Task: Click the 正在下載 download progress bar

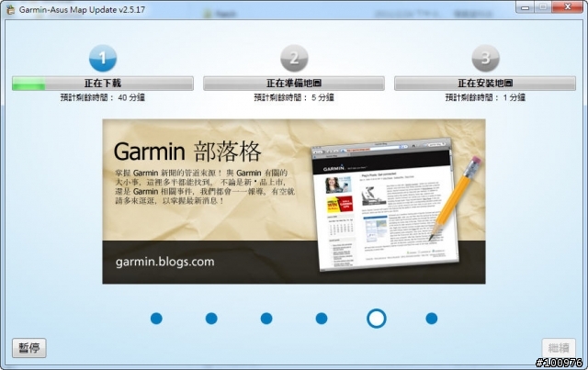Action: click(103, 84)
